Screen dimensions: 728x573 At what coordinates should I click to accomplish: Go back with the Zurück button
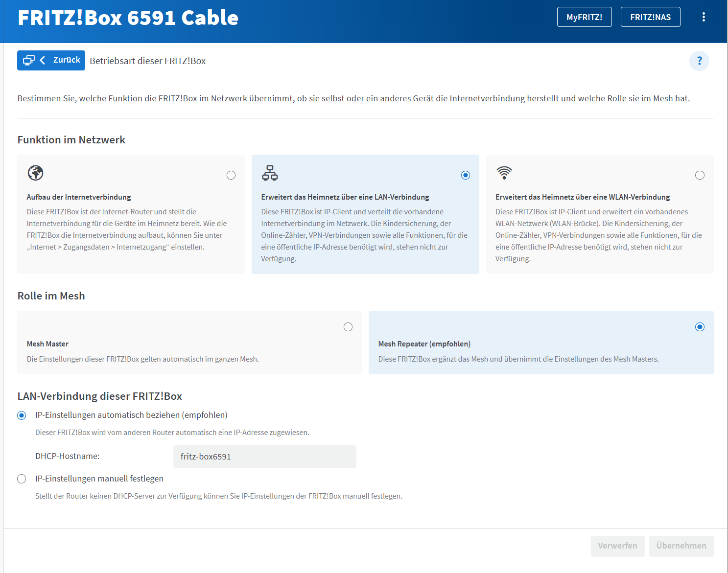point(51,60)
